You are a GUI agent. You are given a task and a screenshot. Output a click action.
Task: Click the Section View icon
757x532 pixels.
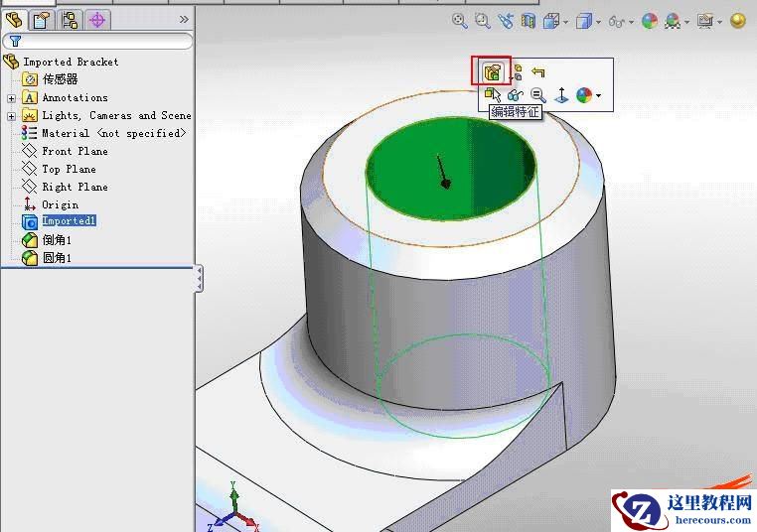(x=529, y=21)
